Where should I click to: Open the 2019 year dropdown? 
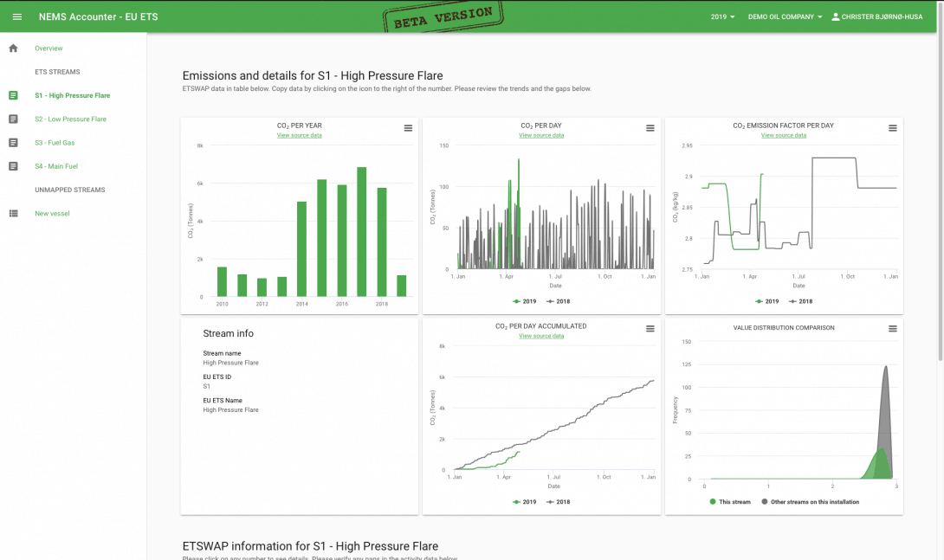tap(722, 16)
